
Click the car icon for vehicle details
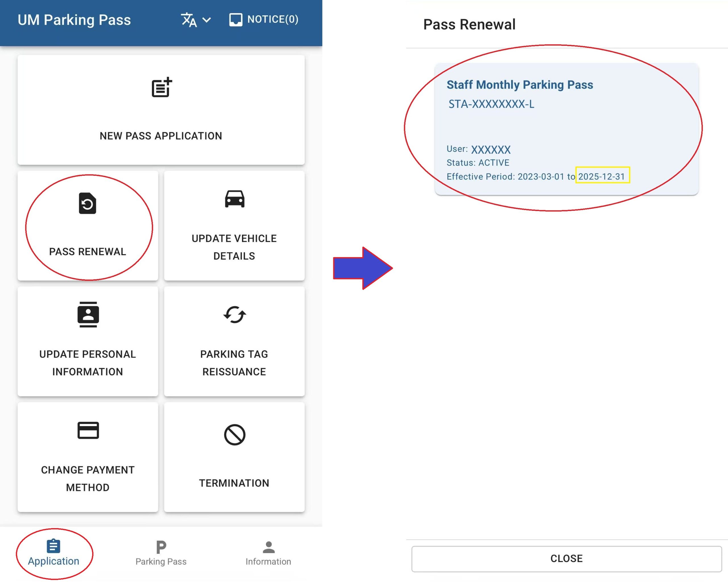point(235,199)
